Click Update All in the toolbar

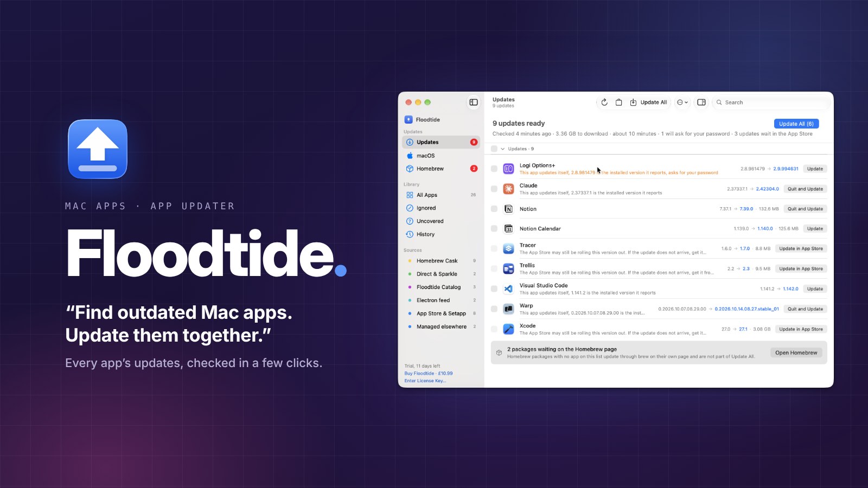click(649, 102)
